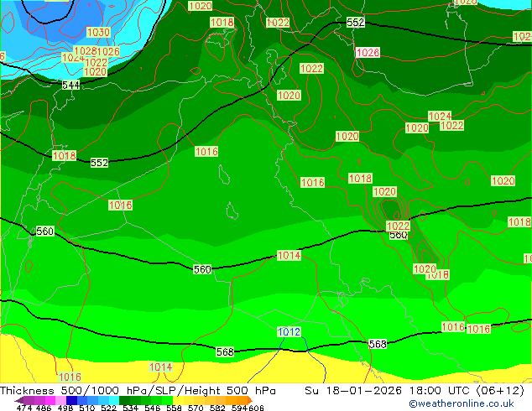Click the date 'Su 18-01-2026 18:00 UTC (06+12)'
The height and width of the screenshot is (411, 532).
pyautogui.click(x=415, y=391)
